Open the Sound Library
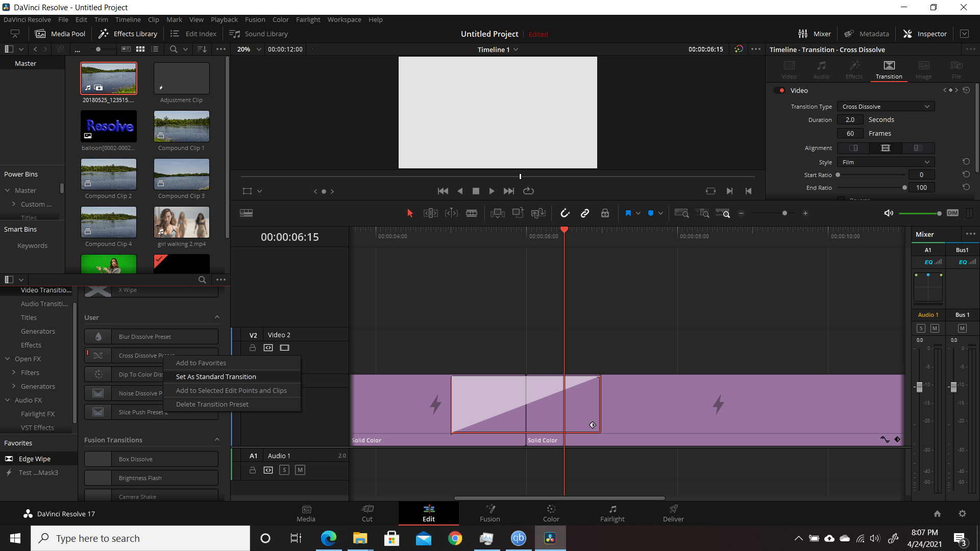This screenshot has height=551, width=980. [259, 34]
